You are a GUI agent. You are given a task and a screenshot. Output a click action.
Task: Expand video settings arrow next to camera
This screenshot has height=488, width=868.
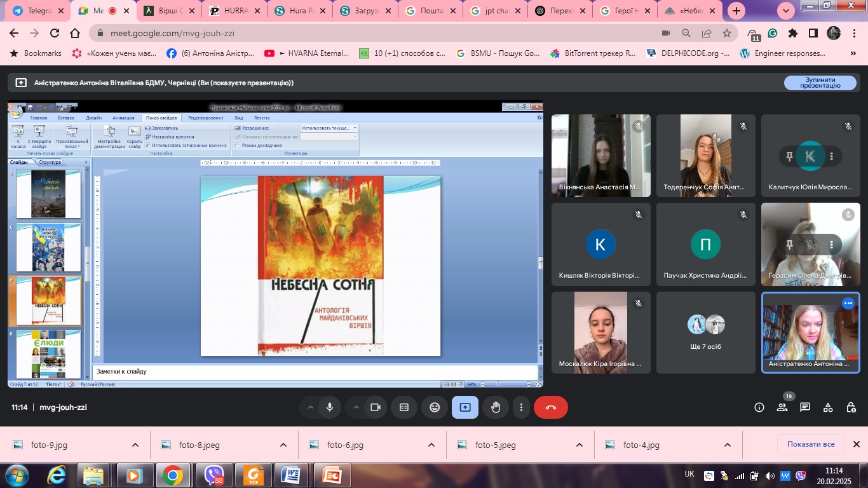[356, 407]
